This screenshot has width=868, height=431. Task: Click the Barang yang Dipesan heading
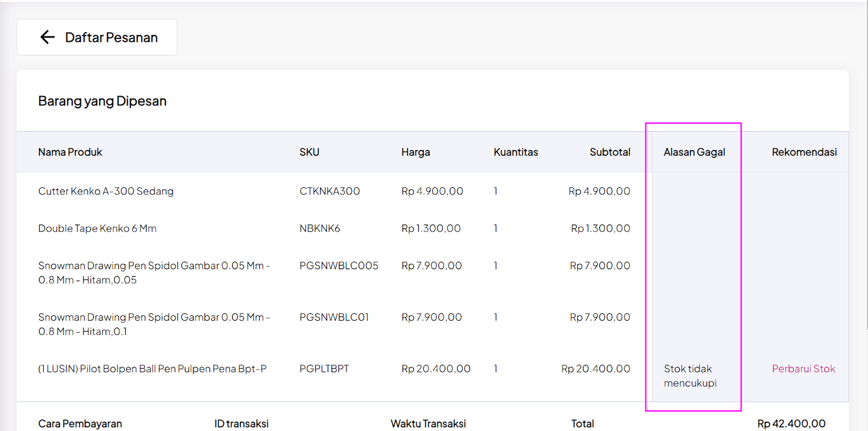point(102,101)
